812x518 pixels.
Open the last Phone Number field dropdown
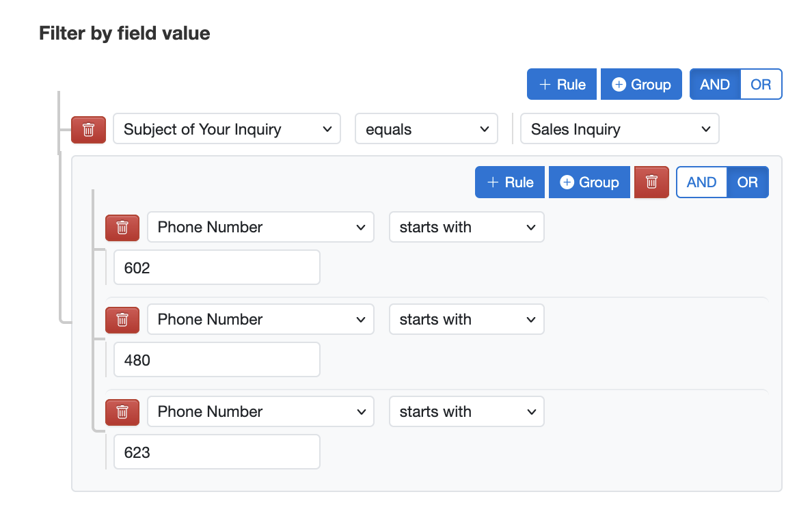(x=260, y=411)
